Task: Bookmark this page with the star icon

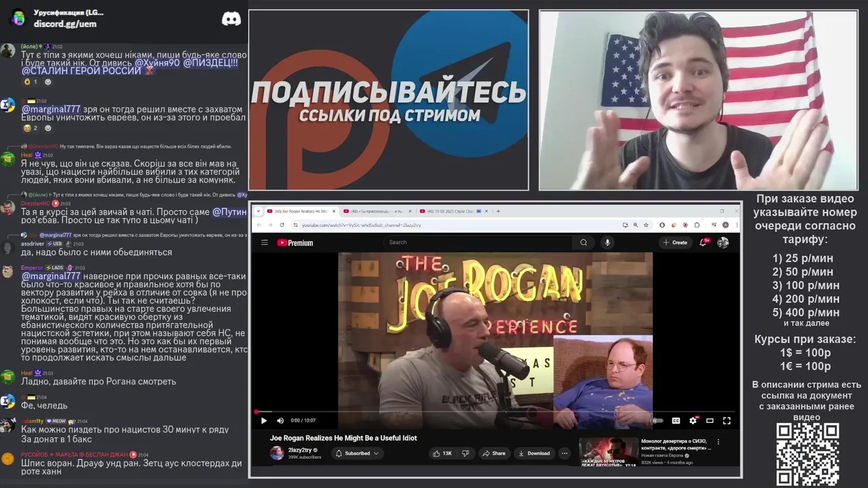Action: click(646, 224)
